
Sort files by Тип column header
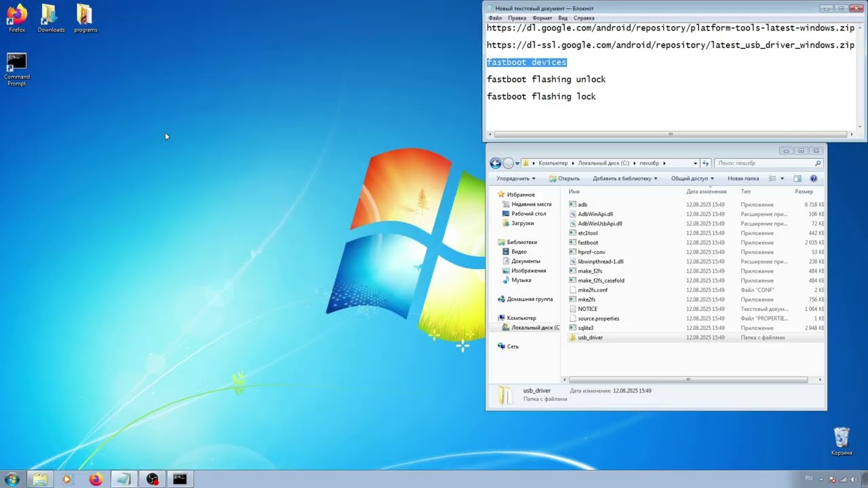[745, 192]
